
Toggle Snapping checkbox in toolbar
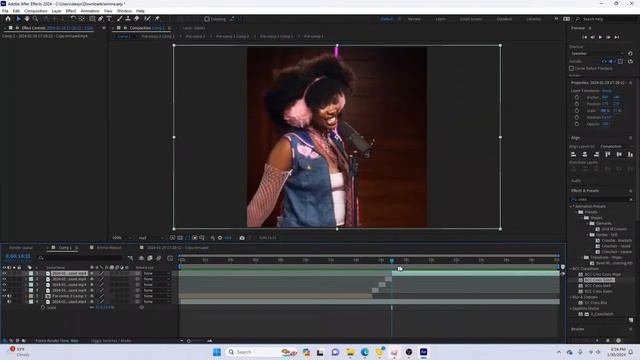click(207, 19)
